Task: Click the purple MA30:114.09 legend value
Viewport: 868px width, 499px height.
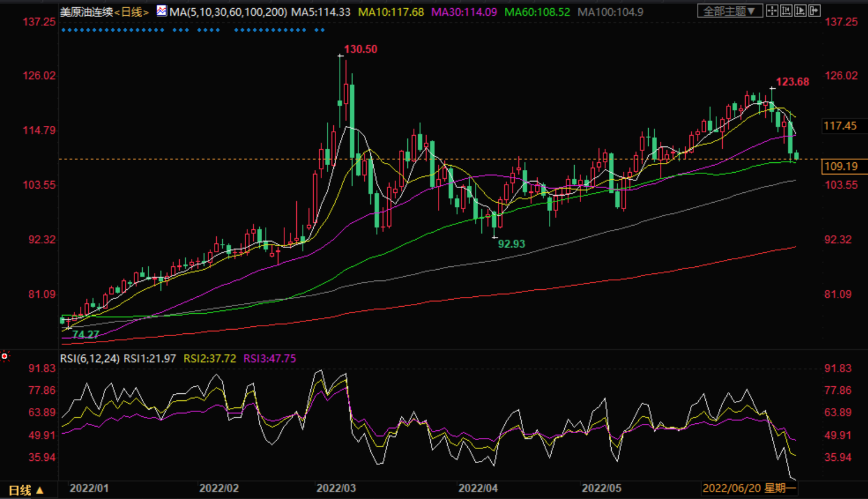Action: [x=464, y=12]
